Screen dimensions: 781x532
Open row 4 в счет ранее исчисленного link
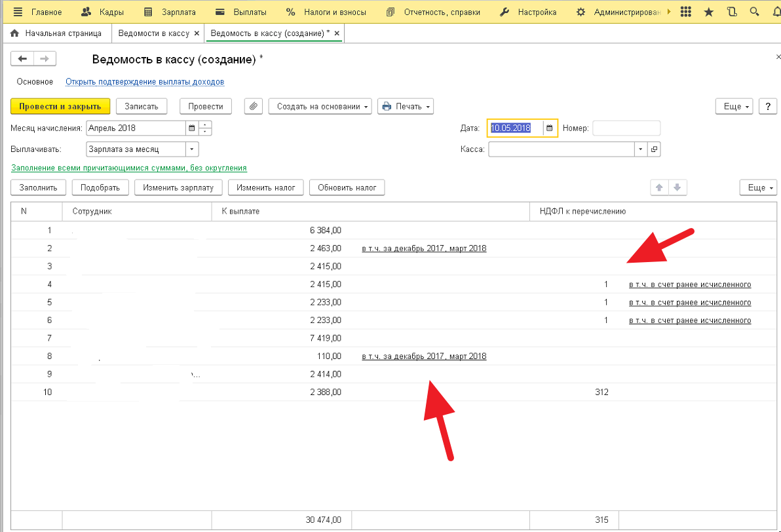tap(690, 284)
